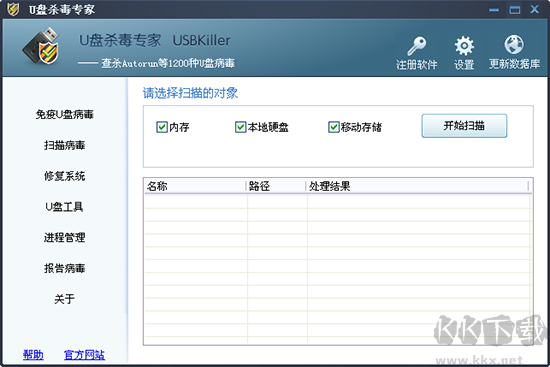Start scan with 开始扫描 button
The height and width of the screenshot is (367, 550).
click(464, 126)
